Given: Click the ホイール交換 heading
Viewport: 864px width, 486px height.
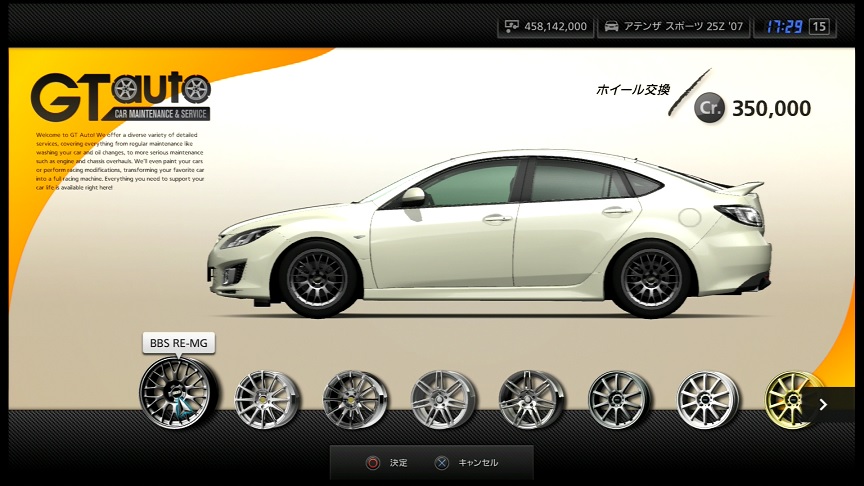Looking at the screenshot, I should [633, 89].
